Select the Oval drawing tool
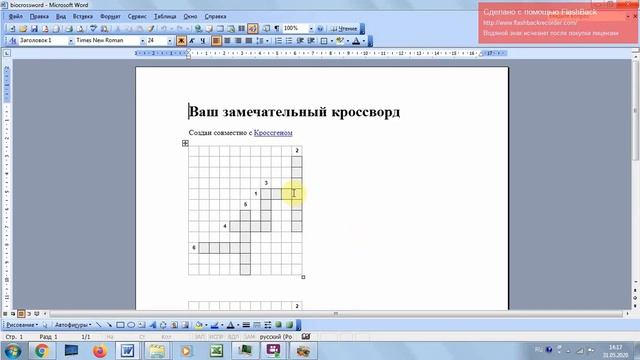640x360 pixels. point(131,325)
